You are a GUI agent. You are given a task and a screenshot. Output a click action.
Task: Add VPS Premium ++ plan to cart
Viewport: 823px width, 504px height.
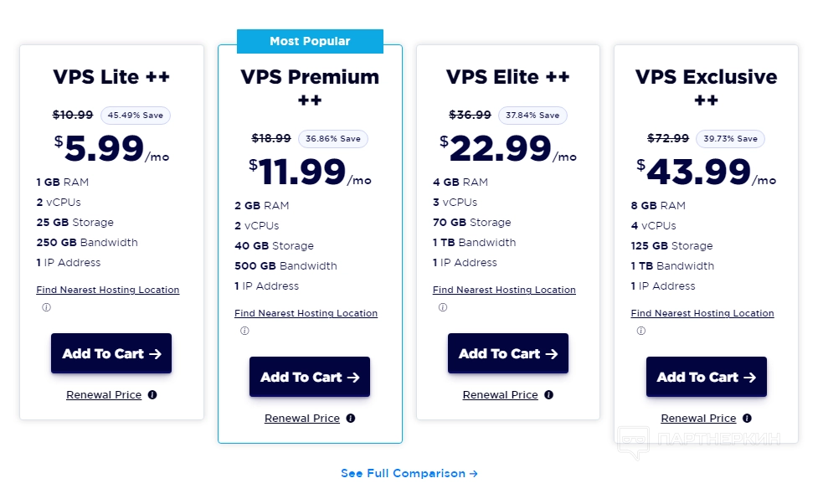tap(310, 377)
